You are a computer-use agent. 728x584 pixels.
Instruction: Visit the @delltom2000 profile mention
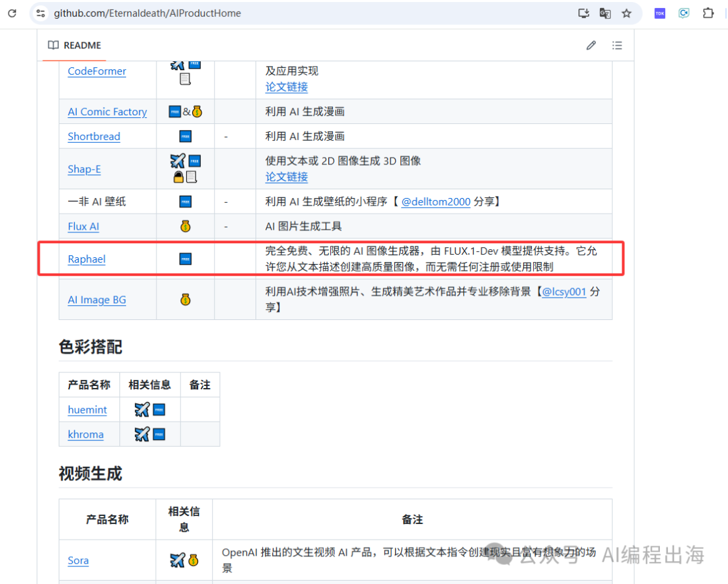[x=435, y=201]
